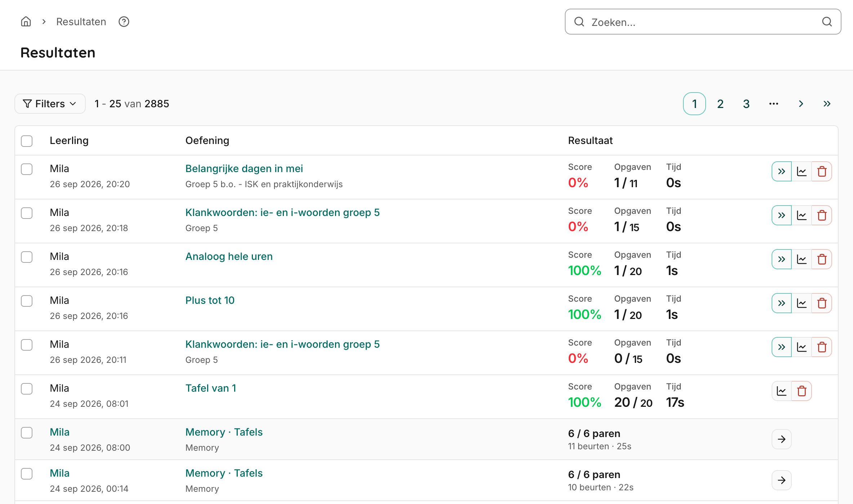Delete the Tafel van 1 result
853x504 pixels.
coord(802,391)
